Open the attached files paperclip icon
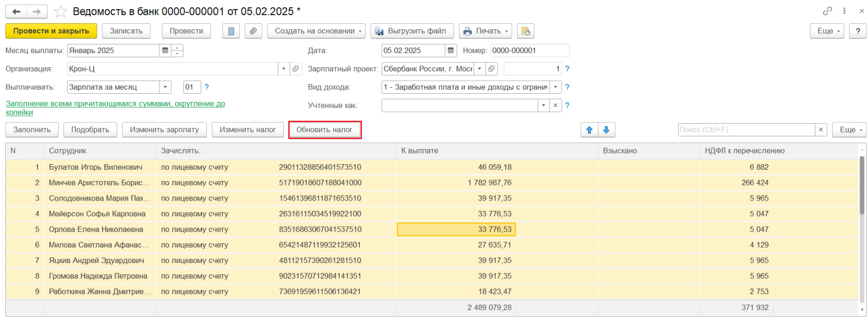 point(253,31)
